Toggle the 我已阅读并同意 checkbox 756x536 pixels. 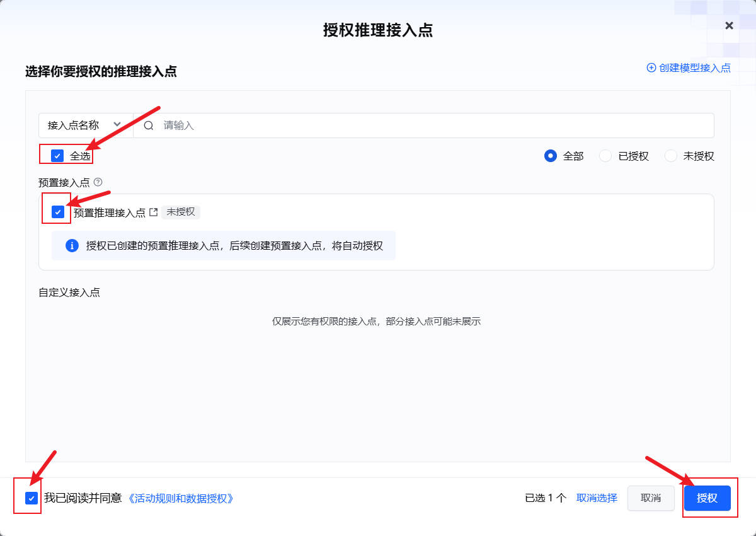click(31, 498)
